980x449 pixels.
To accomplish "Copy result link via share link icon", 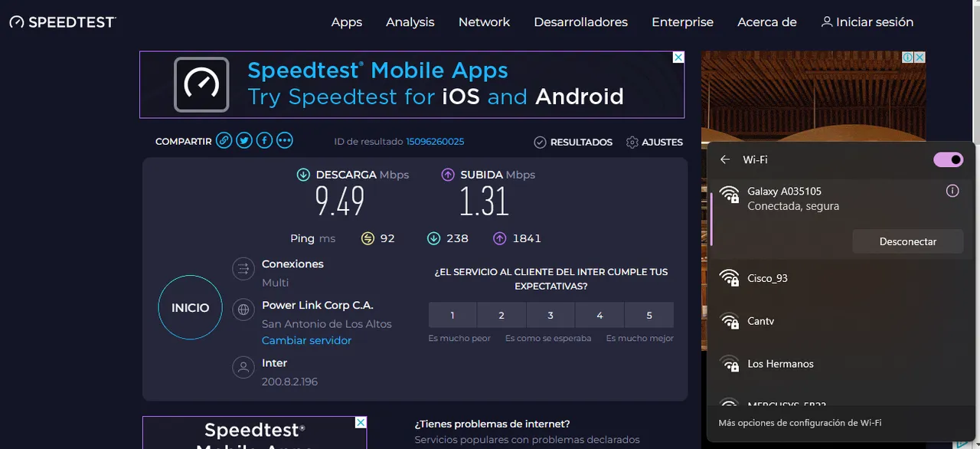I will 224,141.
